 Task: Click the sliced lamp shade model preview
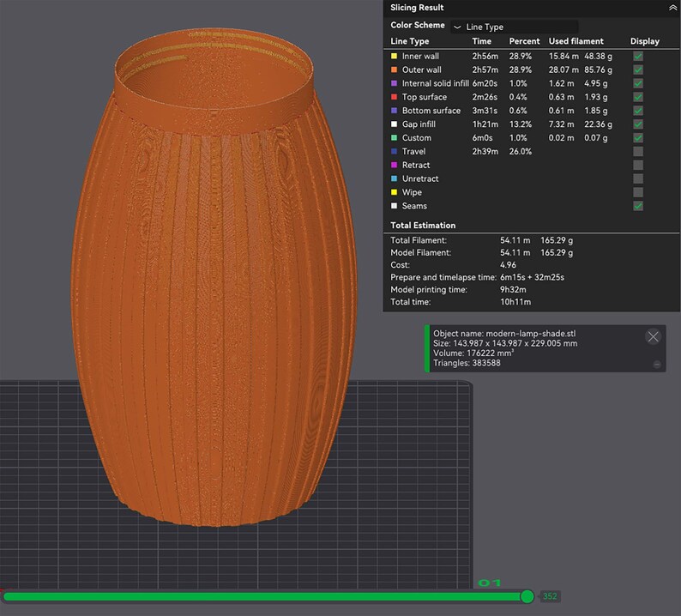point(214,278)
